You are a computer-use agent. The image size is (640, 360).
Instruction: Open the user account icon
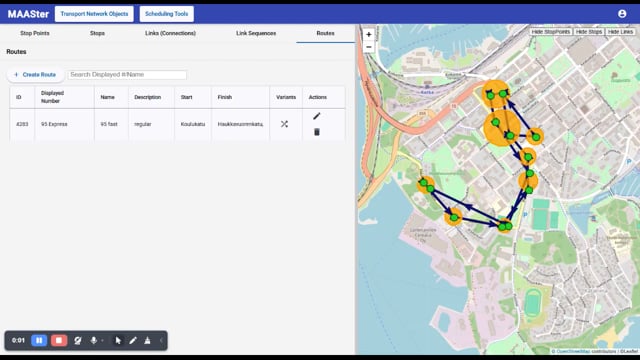622,14
